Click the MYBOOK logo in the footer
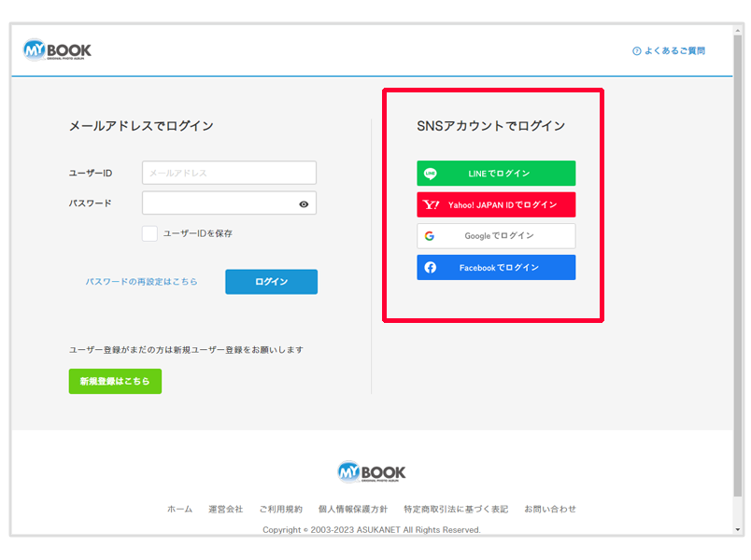This screenshot has width=751, height=560. tap(372, 472)
